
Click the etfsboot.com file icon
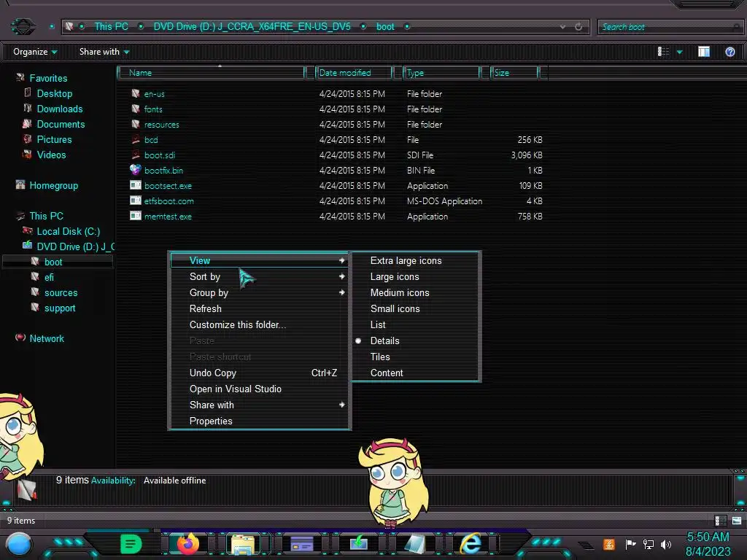(136, 201)
